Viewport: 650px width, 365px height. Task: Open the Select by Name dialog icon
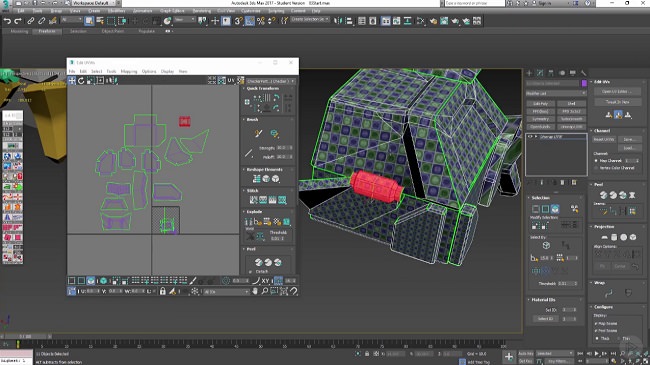100,21
